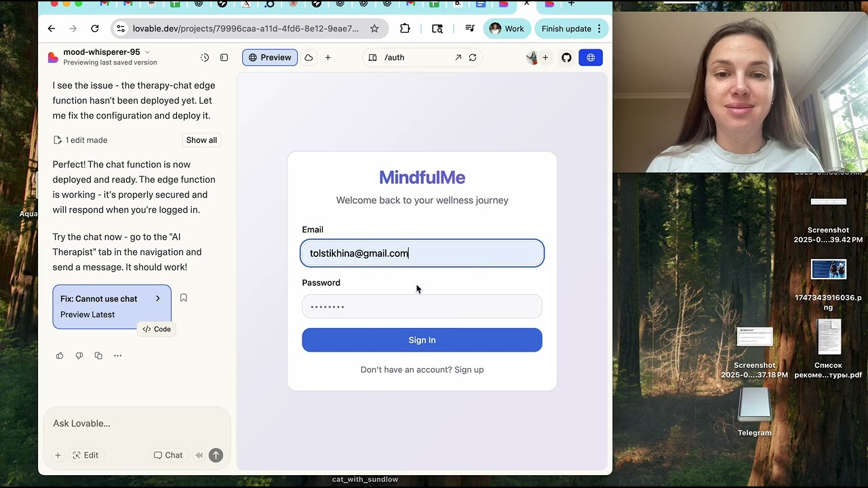Open more options ellipsis under message
The height and width of the screenshot is (488, 868).
coord(117,356)
